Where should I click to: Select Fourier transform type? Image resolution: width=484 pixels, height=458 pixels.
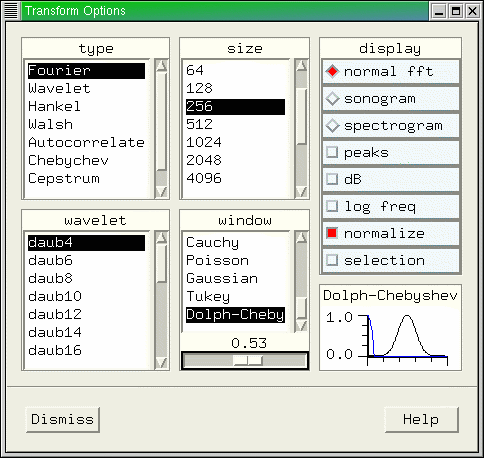pos(86,71)
